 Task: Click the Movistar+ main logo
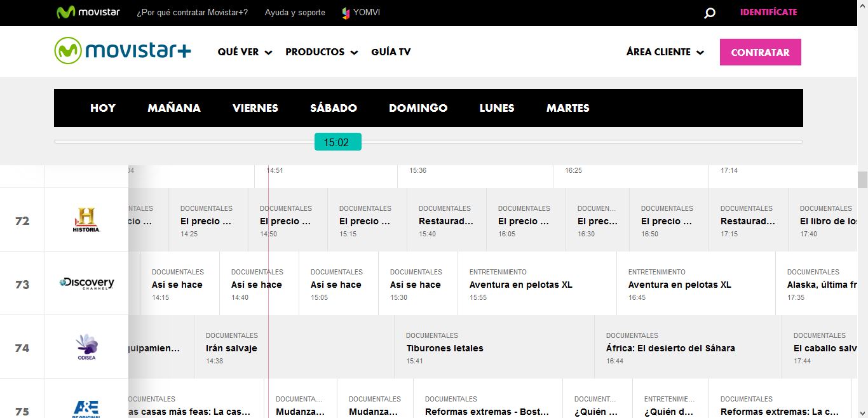pyautogui.click(x=123, y=51)
